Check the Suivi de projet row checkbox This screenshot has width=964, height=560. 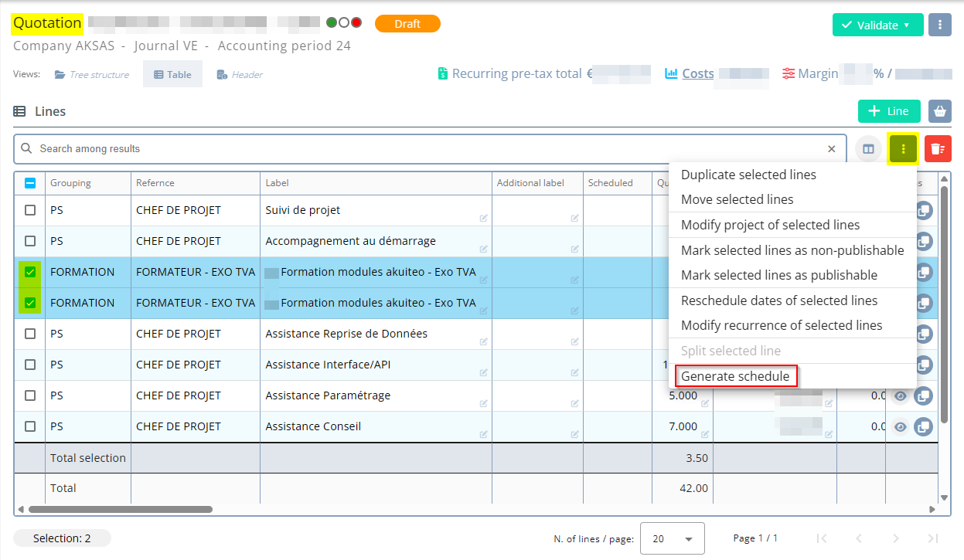pos(30,210)
